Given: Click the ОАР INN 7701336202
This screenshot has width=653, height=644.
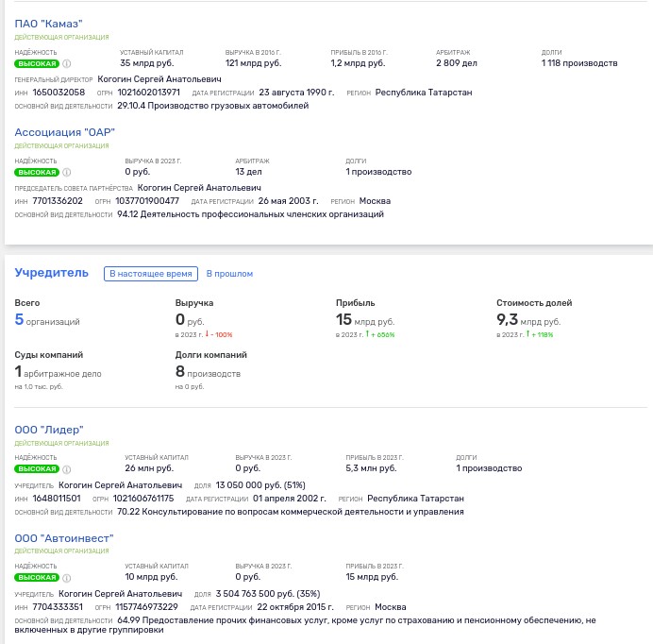Looking at the screenshot, I should click(x=58, y=201).
